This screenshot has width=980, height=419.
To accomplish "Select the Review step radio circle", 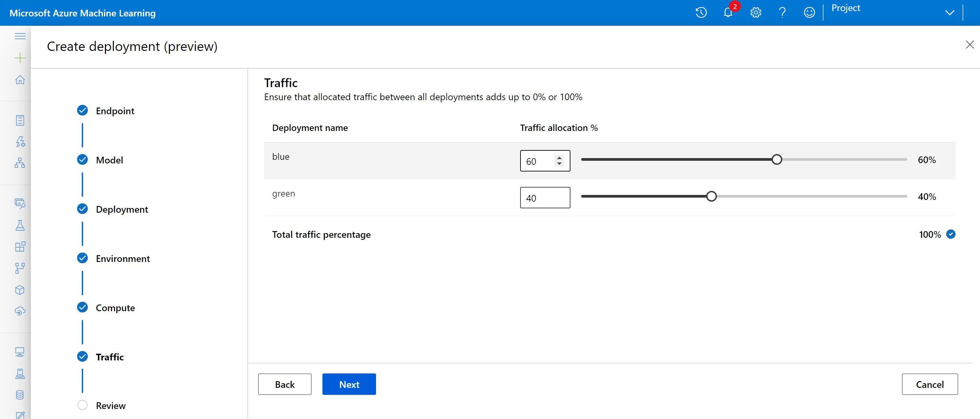I will (82, 405).
